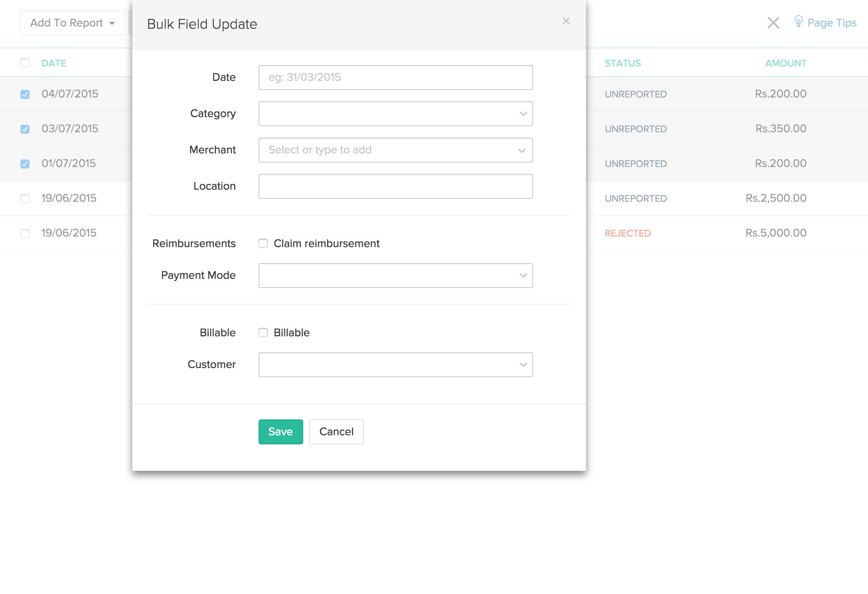Uncheck the 03/07/2015 expense row
868x594 pixels.
pos(25,129)
